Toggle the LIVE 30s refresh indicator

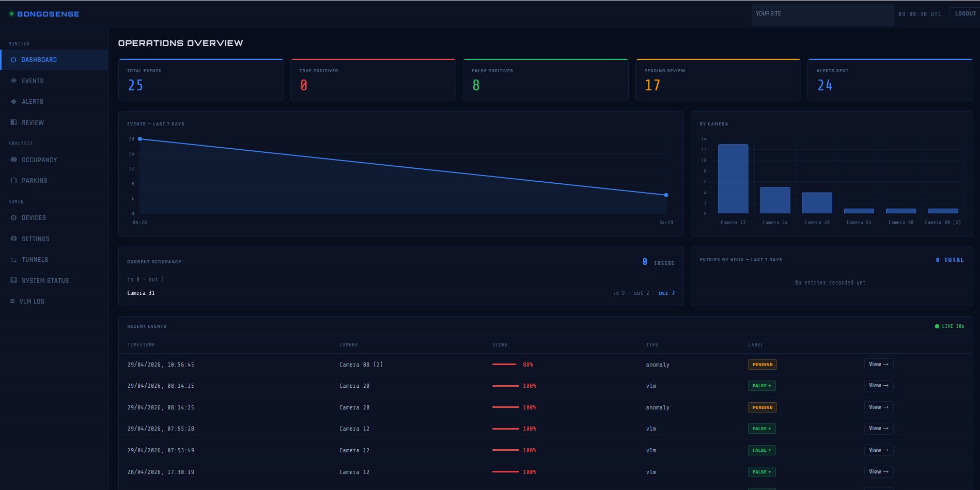tap(950, 326)
